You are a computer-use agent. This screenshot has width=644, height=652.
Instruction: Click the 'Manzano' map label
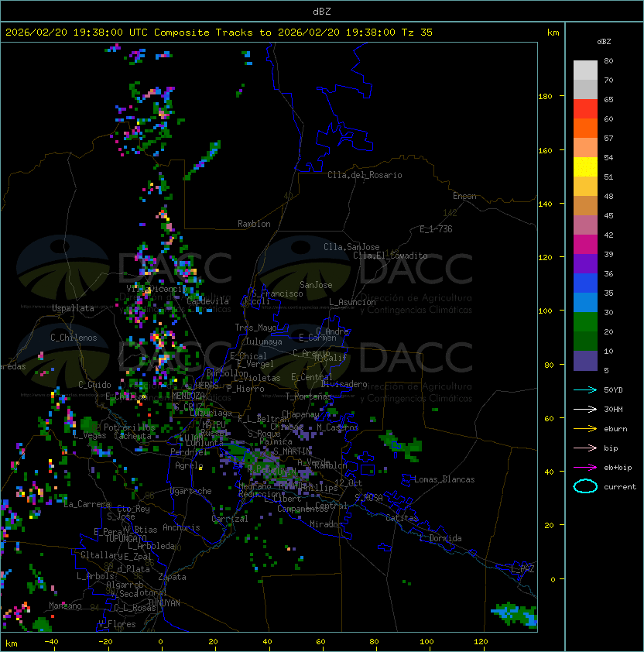tap(65, 606)
